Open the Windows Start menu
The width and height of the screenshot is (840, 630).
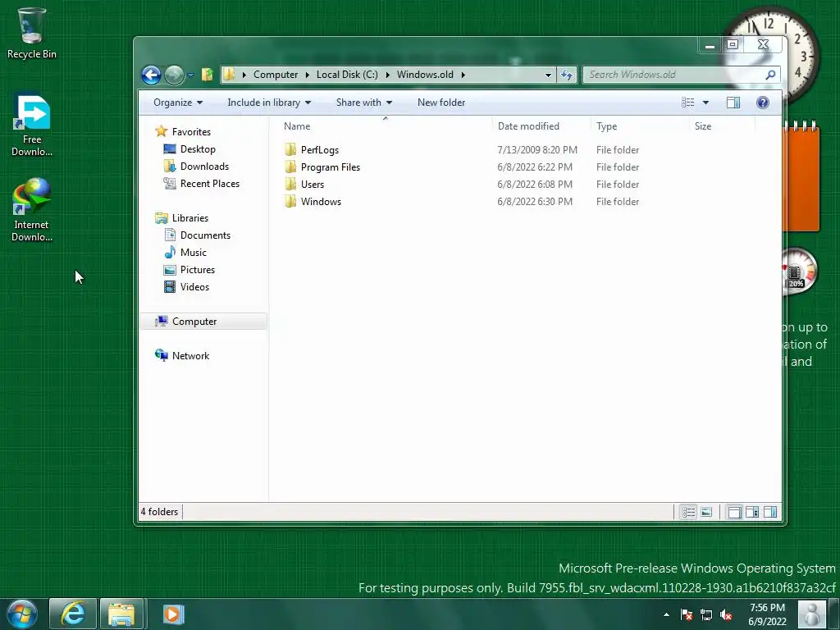(21, 614)
